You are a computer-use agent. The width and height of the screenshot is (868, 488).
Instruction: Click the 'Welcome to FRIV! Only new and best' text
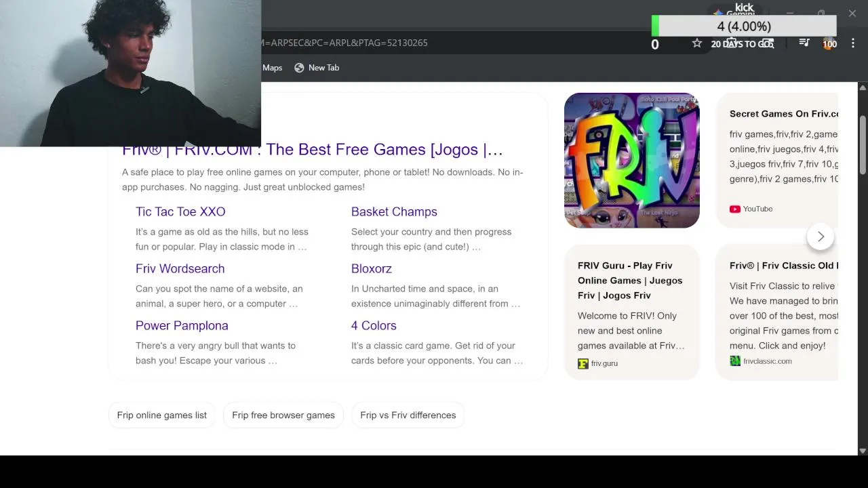point(631,331)
